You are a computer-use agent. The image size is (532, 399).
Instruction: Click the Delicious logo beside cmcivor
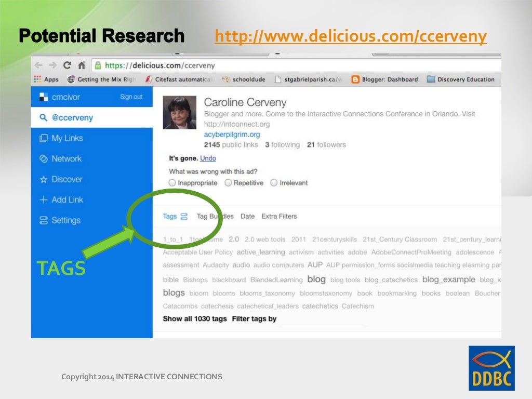tap(44, 97)
